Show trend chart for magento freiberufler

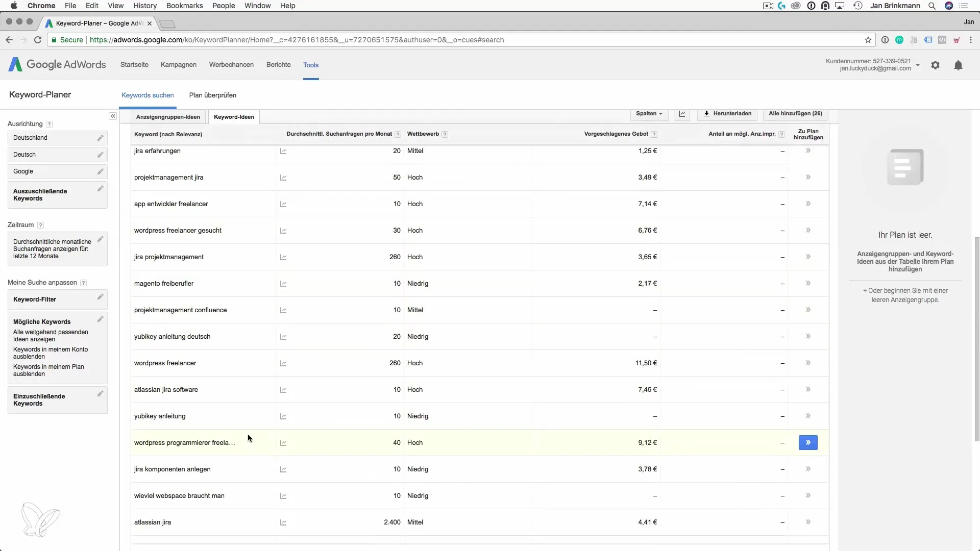tap(283, 284)
